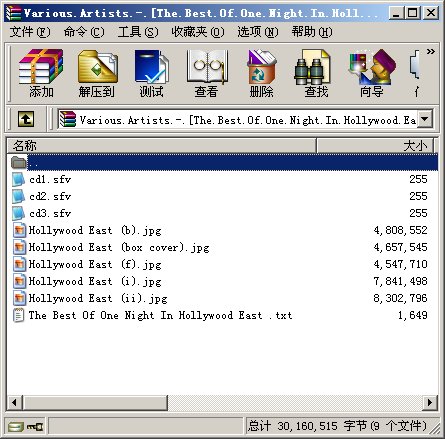Click size value 8,302,796
The width and height of the screenshot is (445, 439).
tap(400, 298)
